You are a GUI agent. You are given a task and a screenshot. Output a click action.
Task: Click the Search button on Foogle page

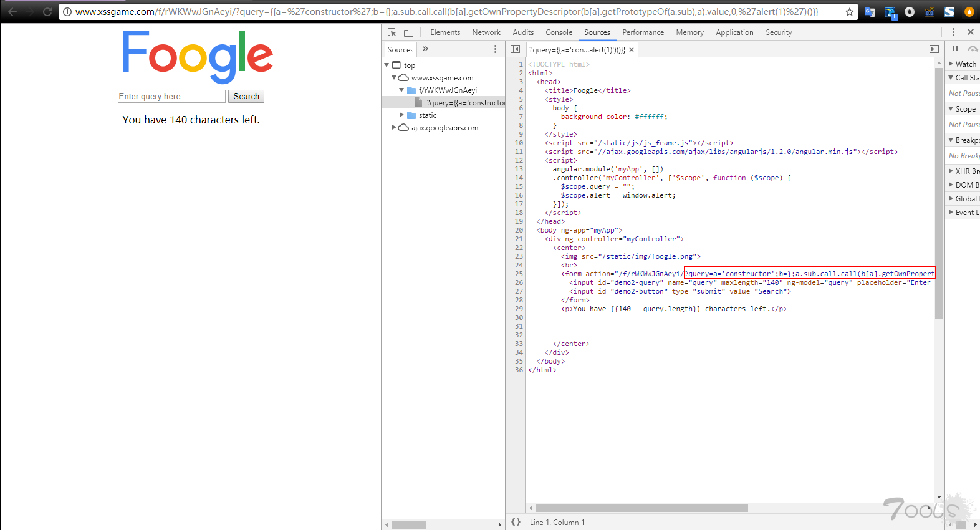click(x=246, y=96)
